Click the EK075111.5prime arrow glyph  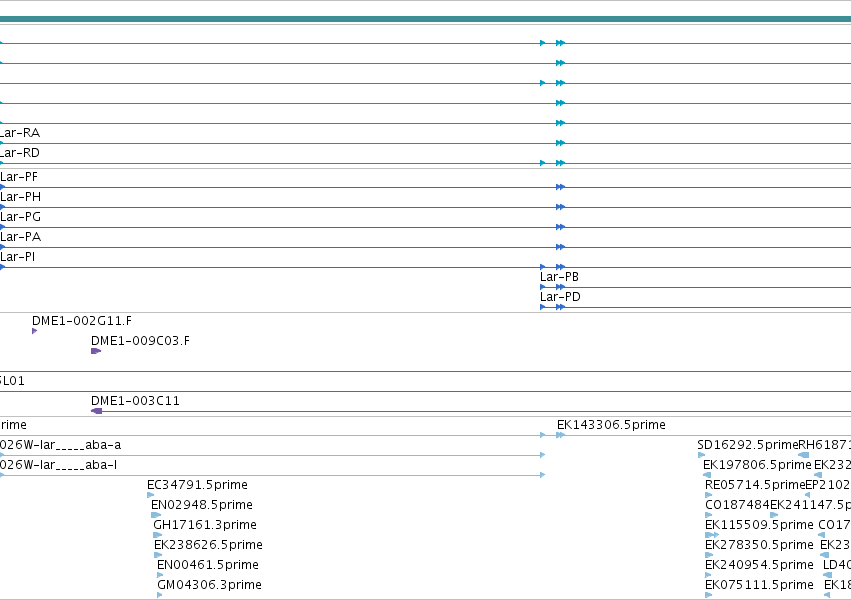point(708,595)
